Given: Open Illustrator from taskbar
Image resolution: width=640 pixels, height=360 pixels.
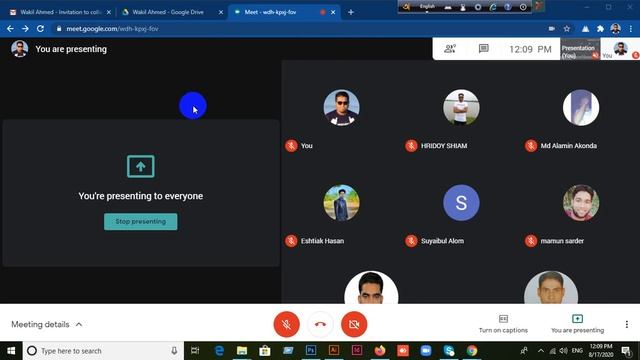Looking at the screenshot, I should tap(334, 351).
